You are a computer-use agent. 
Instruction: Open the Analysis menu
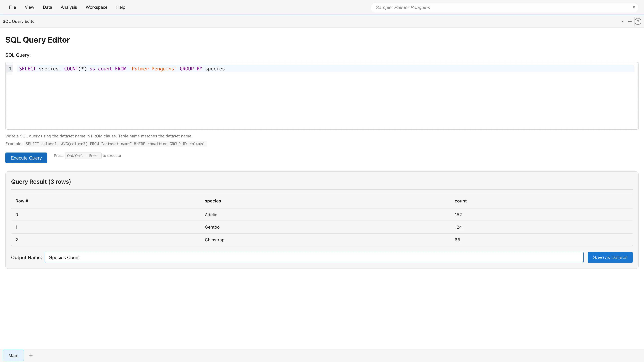pyautogui.click(x=69, y=7)
